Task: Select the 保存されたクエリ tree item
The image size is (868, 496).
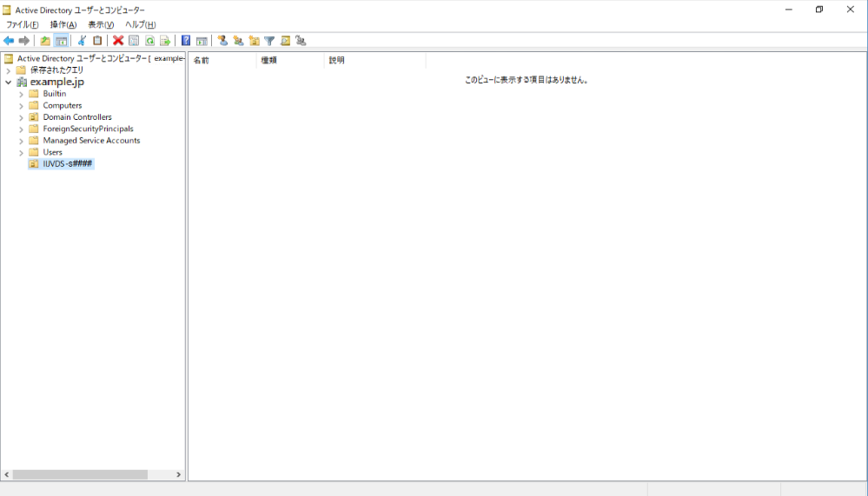Action: [56, 70]
